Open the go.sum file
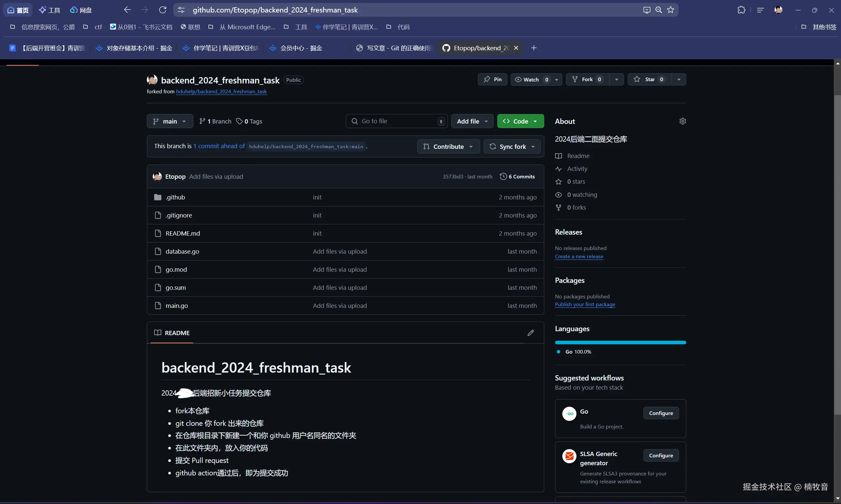The width and height of the screenshot is (841, 504). tap(175, 287)
